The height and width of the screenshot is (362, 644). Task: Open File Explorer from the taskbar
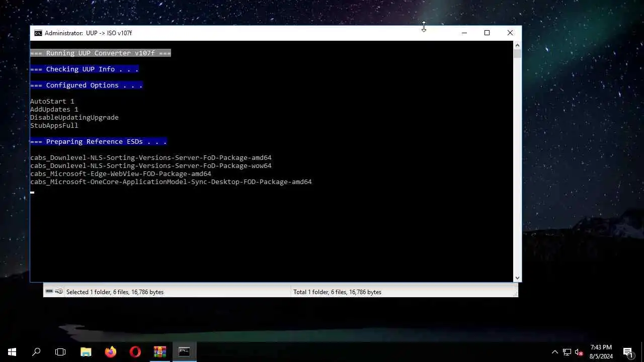(86, 352)
